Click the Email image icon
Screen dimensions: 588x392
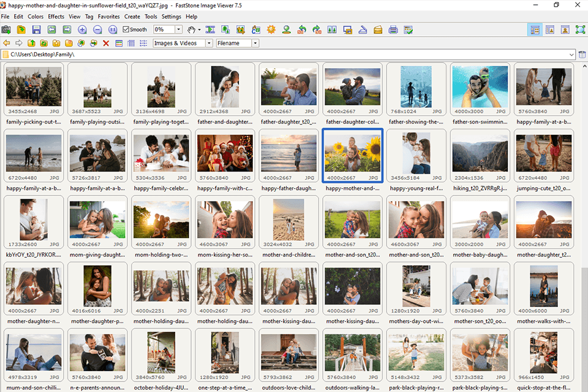point(378,29)
